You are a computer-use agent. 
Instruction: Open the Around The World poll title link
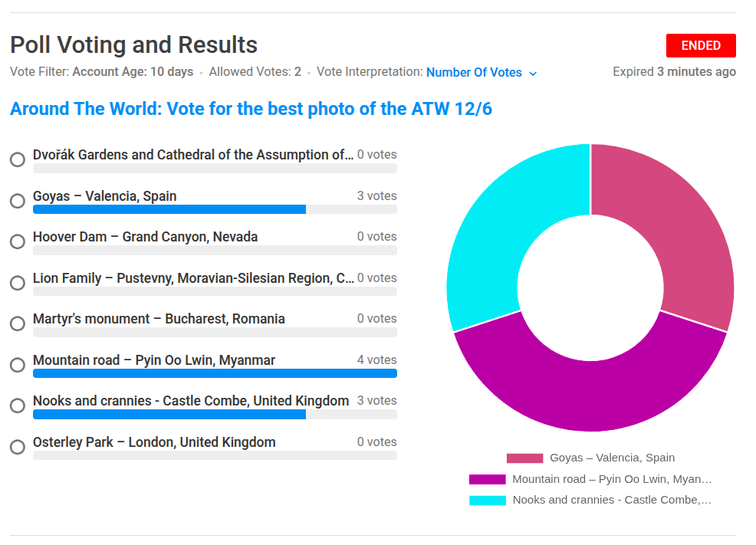[x=251, y=109]
